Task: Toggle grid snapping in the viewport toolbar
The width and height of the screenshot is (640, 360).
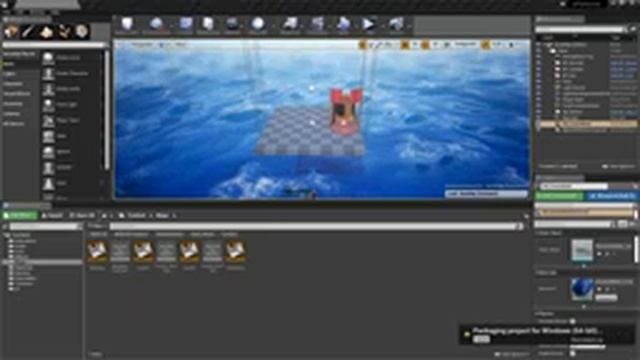Action: (405, 44)
